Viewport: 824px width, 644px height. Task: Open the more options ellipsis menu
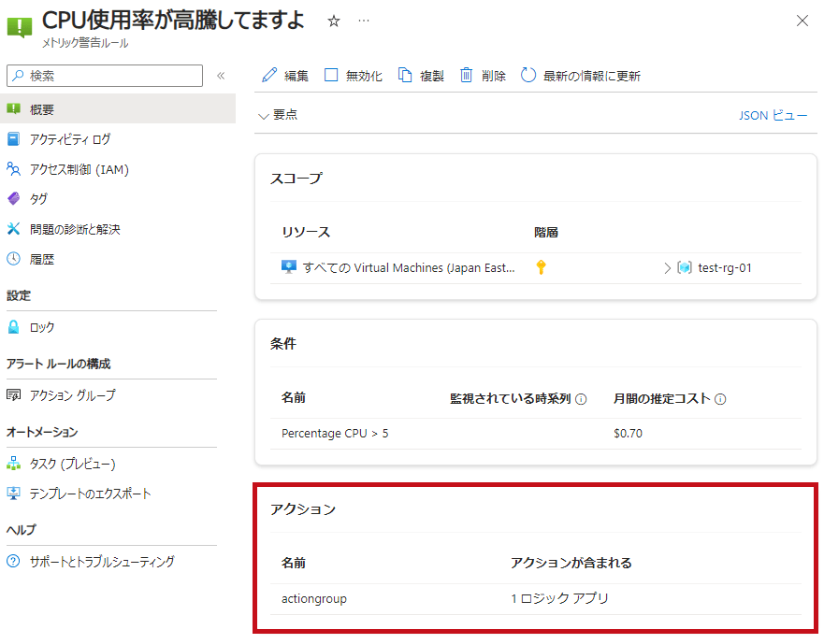[x=364, y=21]
